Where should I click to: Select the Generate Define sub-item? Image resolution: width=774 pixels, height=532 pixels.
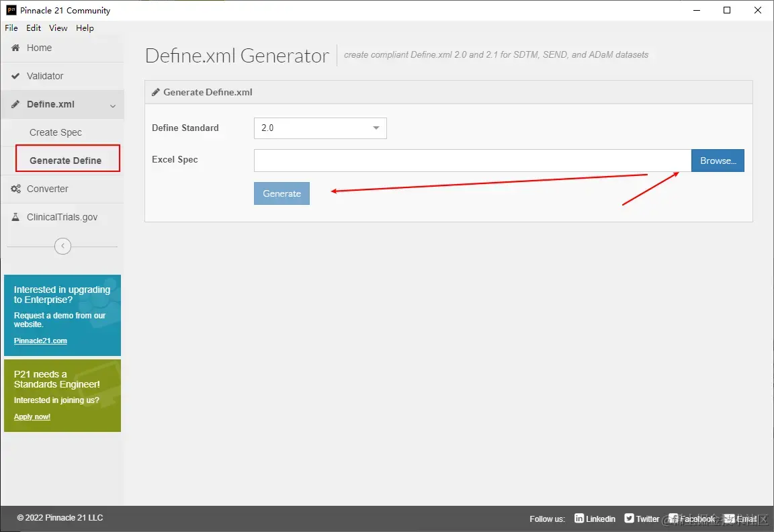coord(66,161)
